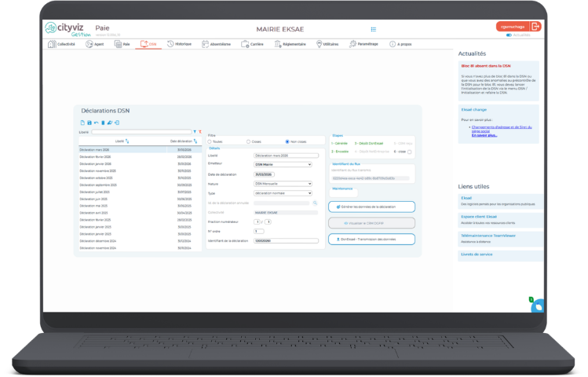Open the Nature dropdown showing DSN Mensuelle
The width and height of the screenshot is (588, 377).
click(x=283, y=183)
